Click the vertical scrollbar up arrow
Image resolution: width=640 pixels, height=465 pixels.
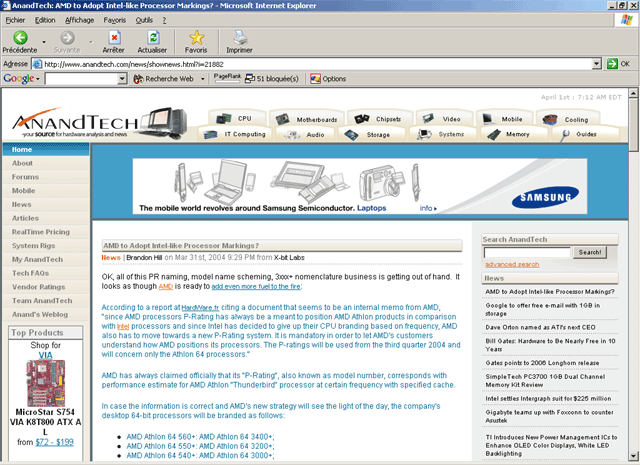[x=633, y=93]
